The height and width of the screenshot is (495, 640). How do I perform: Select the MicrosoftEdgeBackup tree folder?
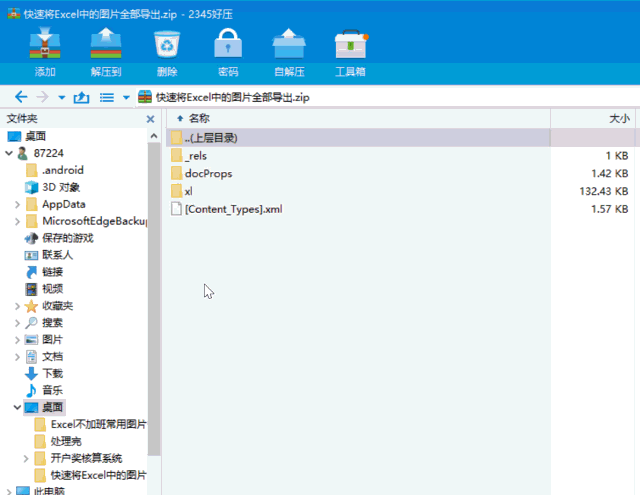[87, 222]
